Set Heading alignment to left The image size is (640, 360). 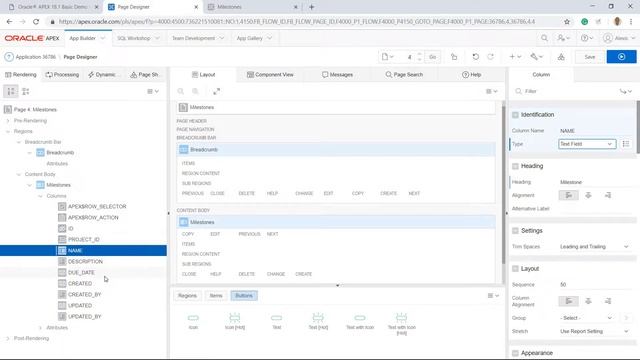pyautogui.click(x=568, y=195)
